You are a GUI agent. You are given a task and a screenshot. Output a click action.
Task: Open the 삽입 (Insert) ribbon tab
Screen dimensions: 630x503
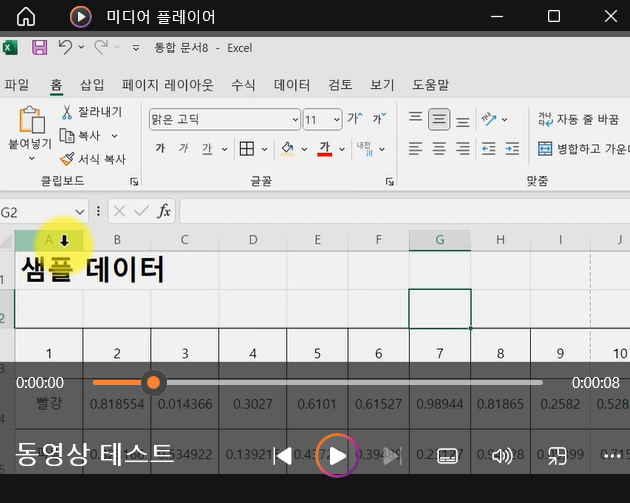tap(92, 85)
